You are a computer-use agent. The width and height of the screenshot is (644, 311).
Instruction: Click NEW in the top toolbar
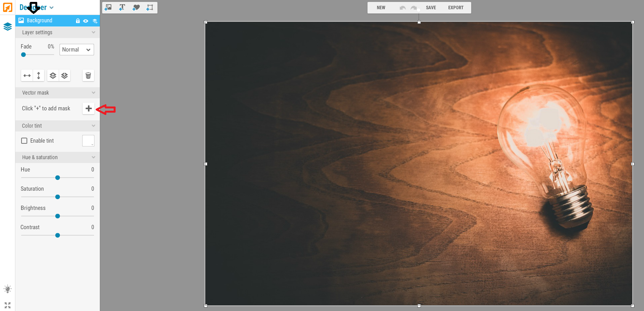click(381, 8)
